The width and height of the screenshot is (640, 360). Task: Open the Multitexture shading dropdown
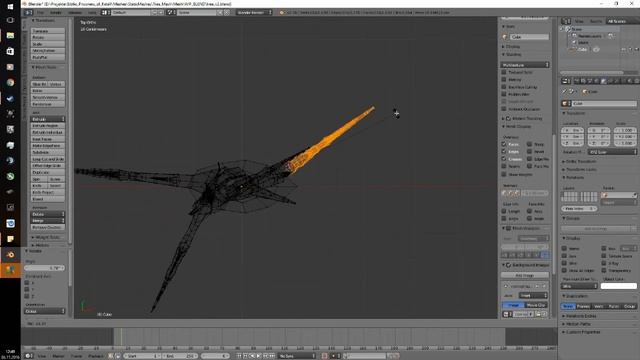coord(525,65)
